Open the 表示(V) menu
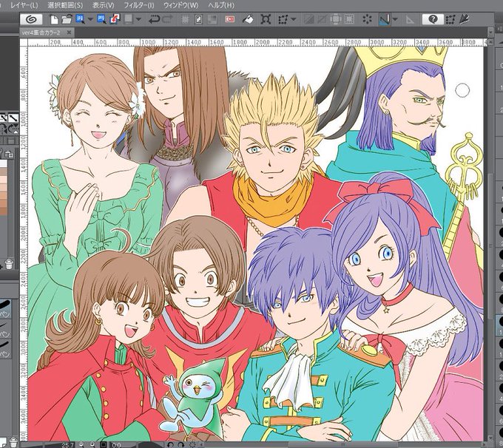The image size is (503, 448). (104, 5)
